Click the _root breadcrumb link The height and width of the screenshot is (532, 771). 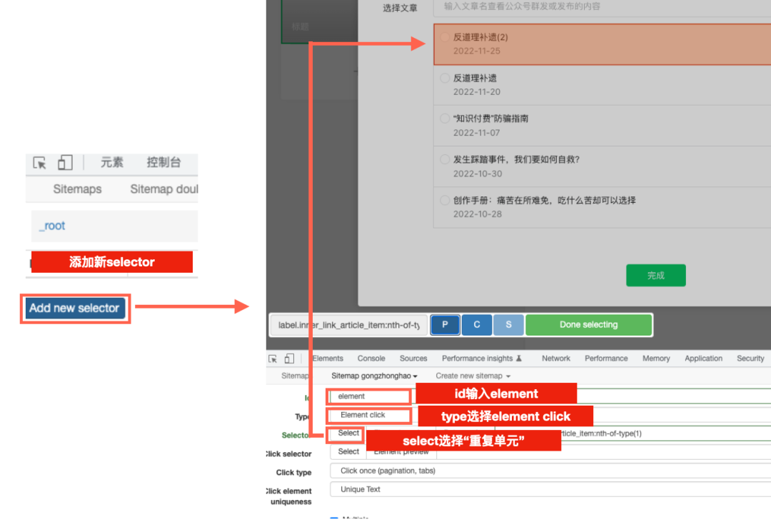[x=52, y=226]
